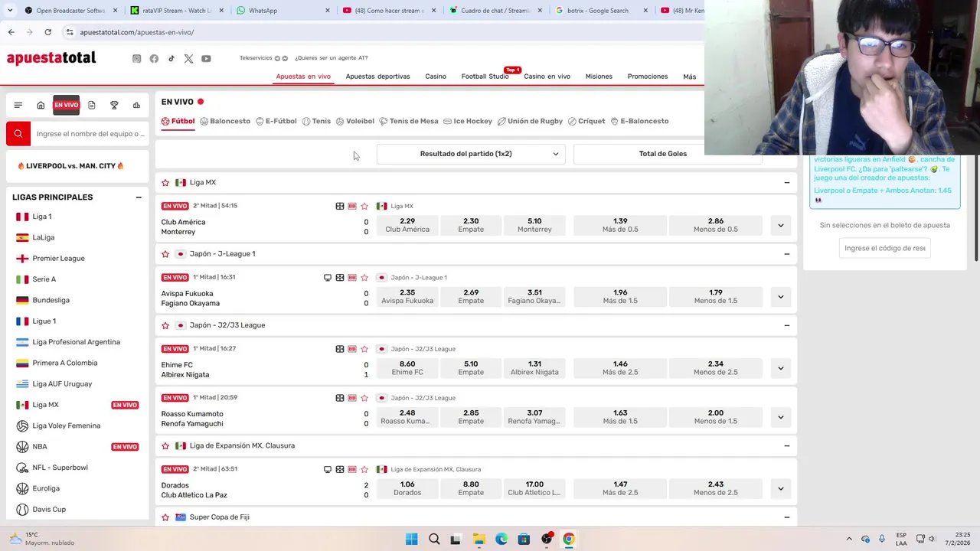Switch to Baloncesto sport tab
The width and height of the screenshot is (980, 551).
[225, 121]
